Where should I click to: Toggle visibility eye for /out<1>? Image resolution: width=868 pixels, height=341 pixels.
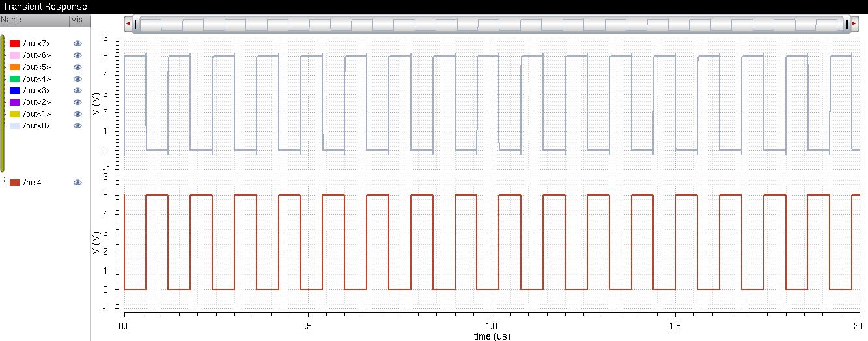(77, 114)
